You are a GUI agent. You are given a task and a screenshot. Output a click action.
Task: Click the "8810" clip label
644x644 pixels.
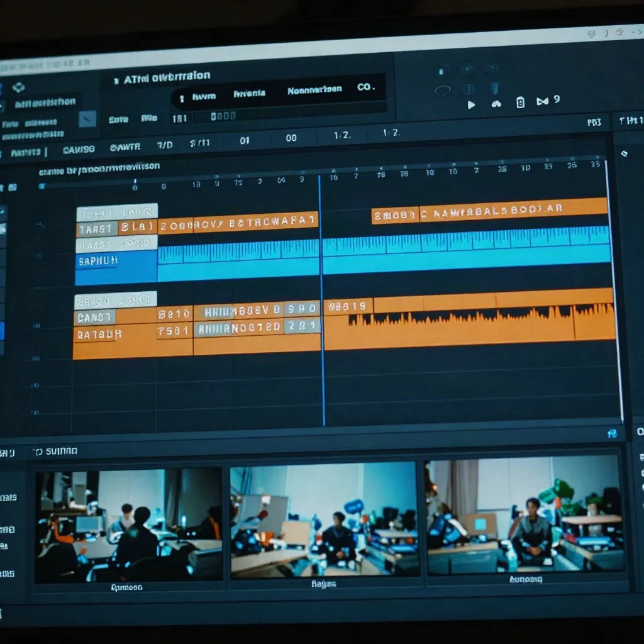click(174, 314)
